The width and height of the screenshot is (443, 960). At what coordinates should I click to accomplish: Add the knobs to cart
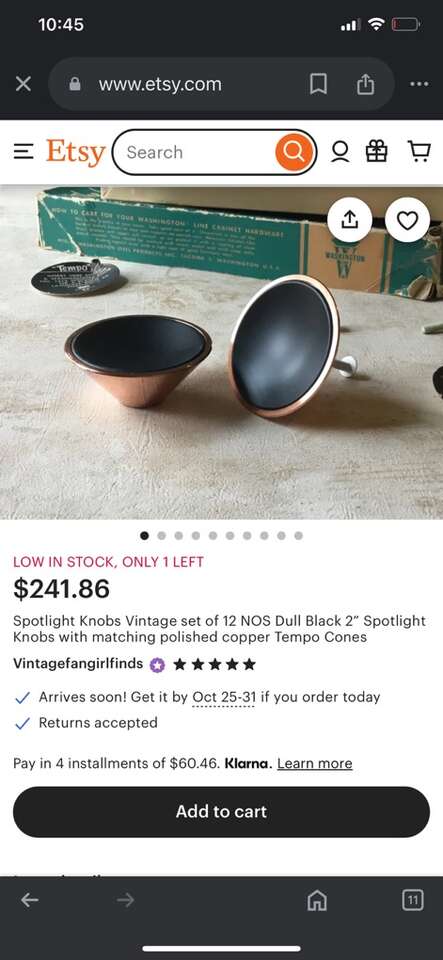click(x=222, y=812)
